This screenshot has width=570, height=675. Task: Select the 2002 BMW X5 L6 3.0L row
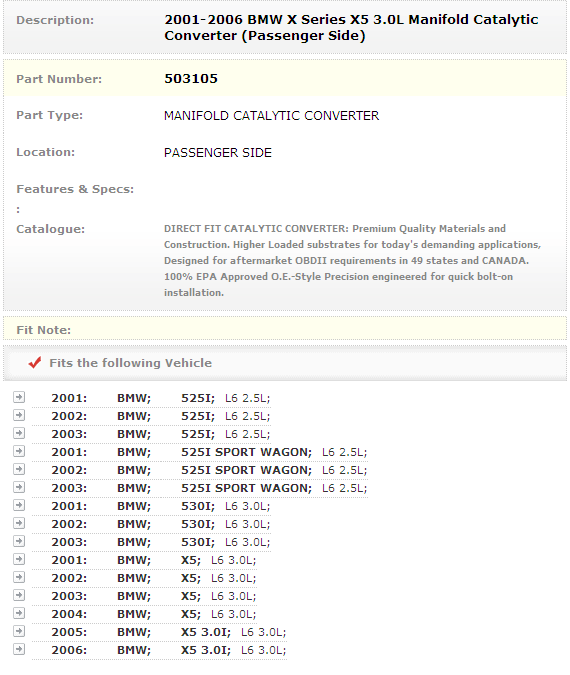point(145,578)
